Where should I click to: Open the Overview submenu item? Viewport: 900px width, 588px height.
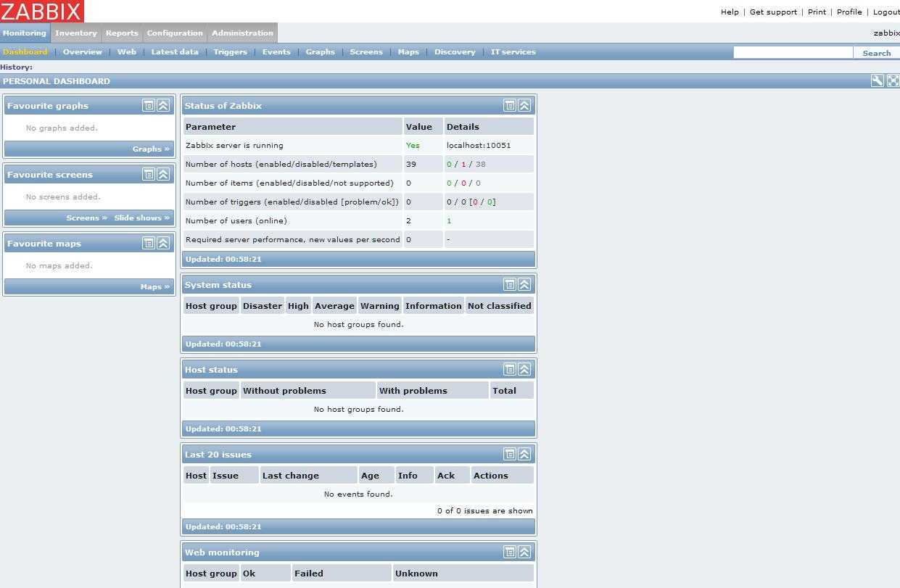(83, 51)
